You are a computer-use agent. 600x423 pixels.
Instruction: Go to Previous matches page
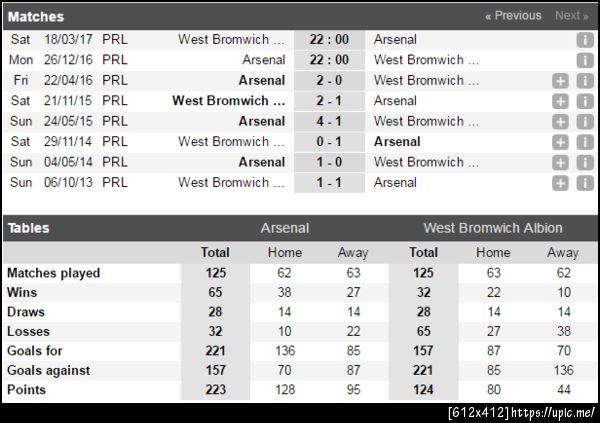coord(513,16)
